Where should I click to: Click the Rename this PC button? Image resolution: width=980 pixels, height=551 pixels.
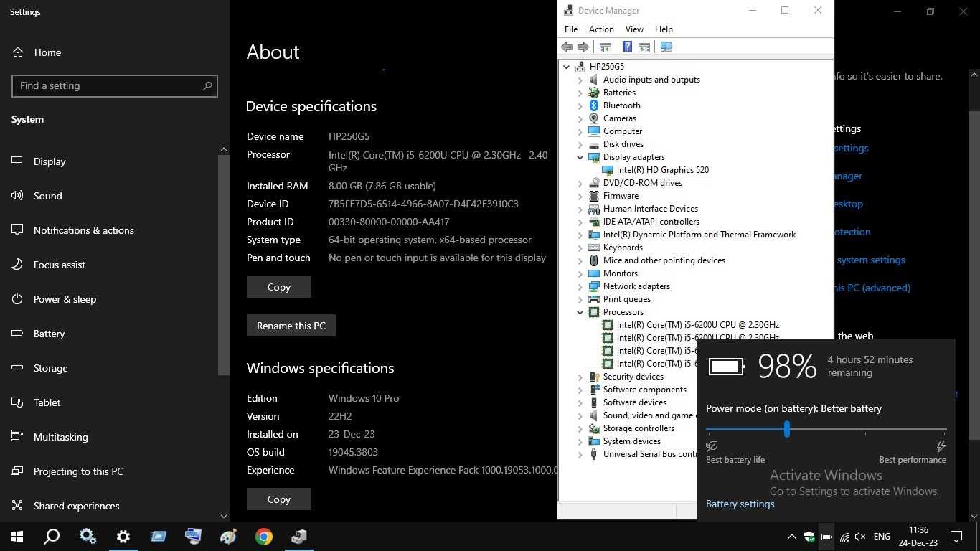(x=291, y=325)
